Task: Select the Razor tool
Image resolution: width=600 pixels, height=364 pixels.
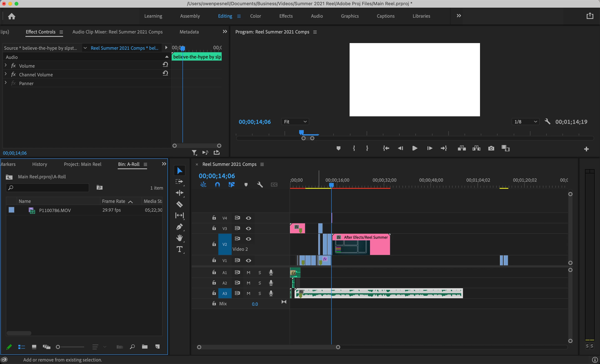Action: click(179, 204)
